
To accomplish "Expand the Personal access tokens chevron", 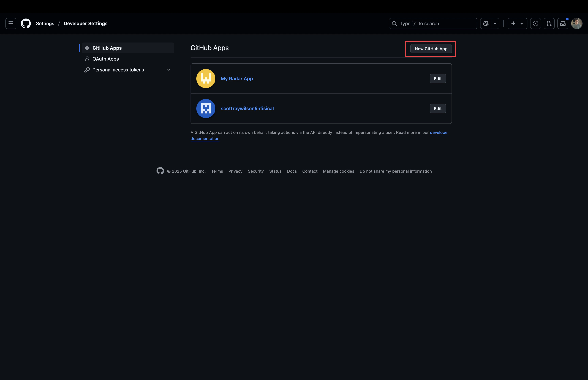I will point(169,70).
